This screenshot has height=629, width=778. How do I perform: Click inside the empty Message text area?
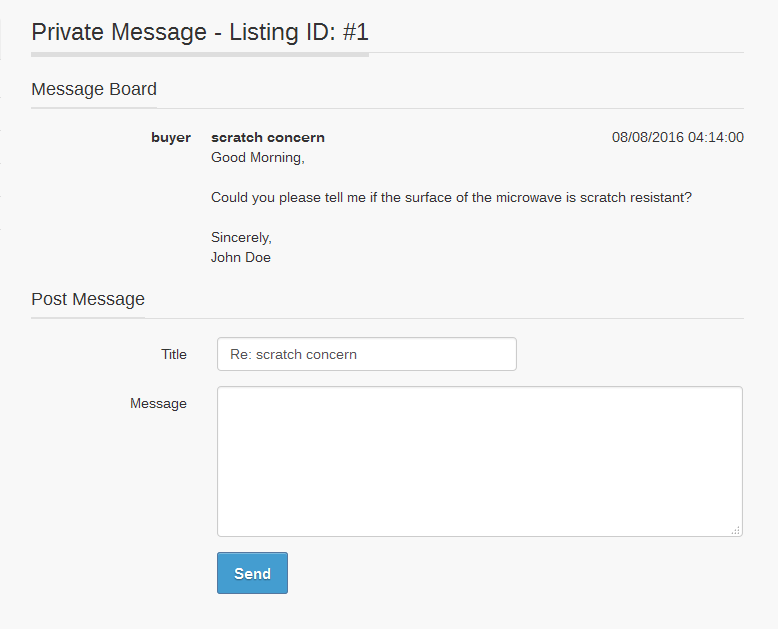[x=479, y=461]
